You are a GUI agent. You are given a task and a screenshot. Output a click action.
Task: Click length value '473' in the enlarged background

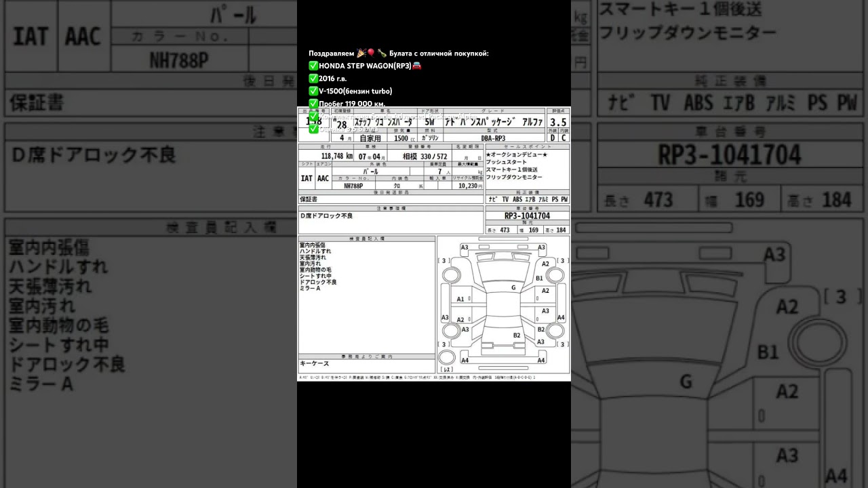(x=658, y=200)
